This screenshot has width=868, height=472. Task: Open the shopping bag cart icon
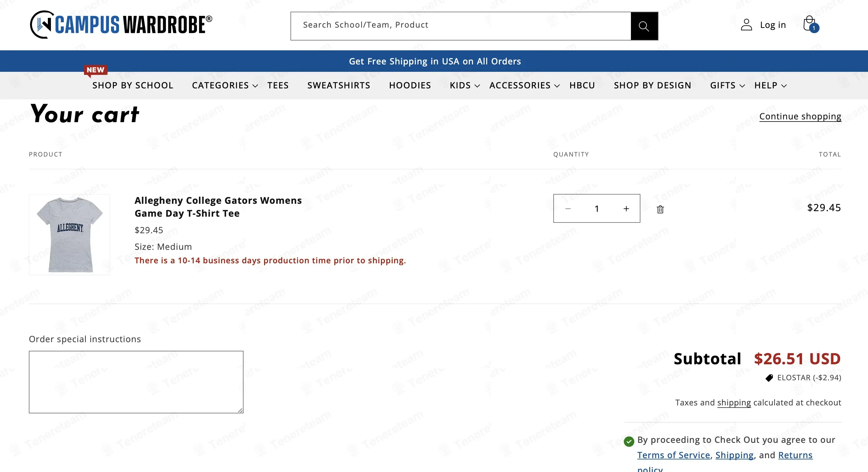810,24
